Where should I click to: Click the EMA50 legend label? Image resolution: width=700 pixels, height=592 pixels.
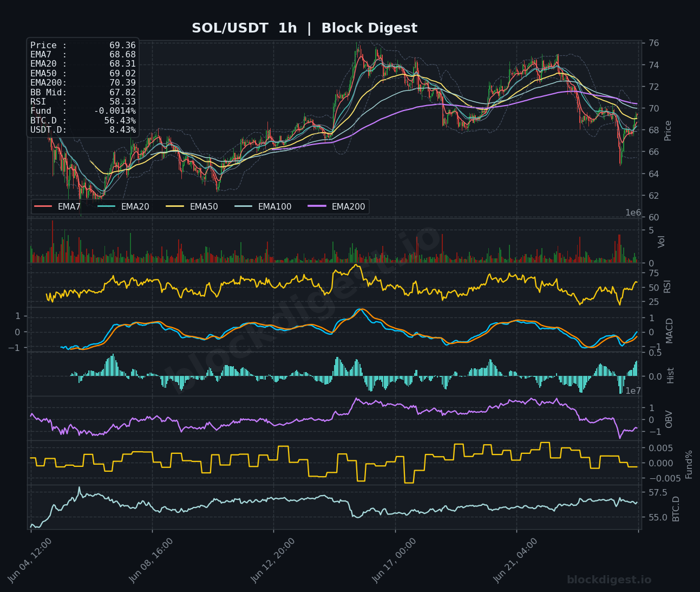coord(204,206)
